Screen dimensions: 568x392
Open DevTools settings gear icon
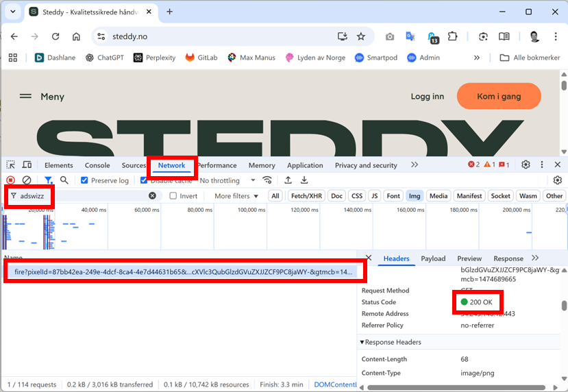point(526,165)
